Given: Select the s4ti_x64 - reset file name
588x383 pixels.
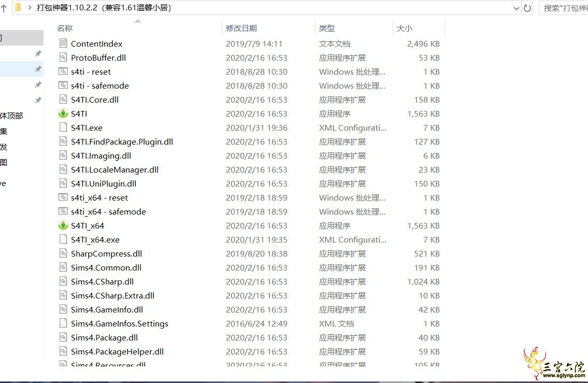Looking at the screenshot, I should coord(99,197).
